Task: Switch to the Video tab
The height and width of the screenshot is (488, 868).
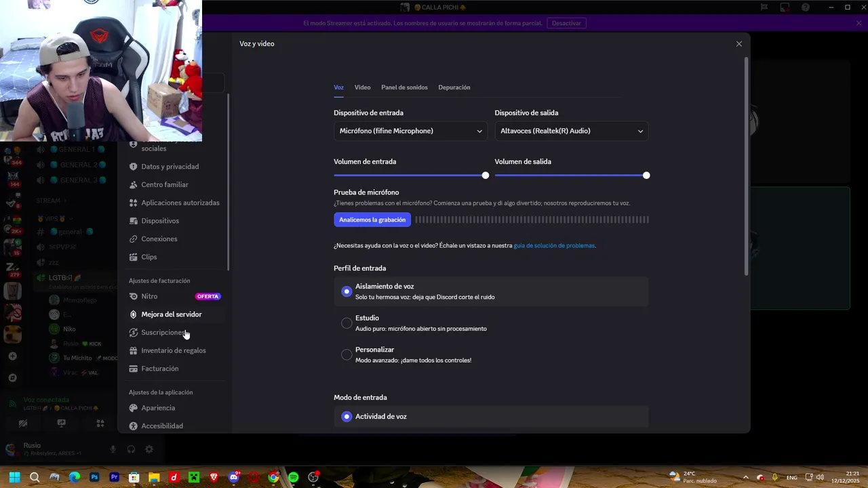Action: tap(362, 87)
